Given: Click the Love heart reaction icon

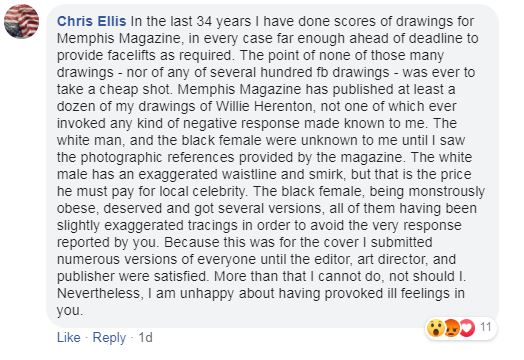Looking at the screenshot, I should click(467, 328).
